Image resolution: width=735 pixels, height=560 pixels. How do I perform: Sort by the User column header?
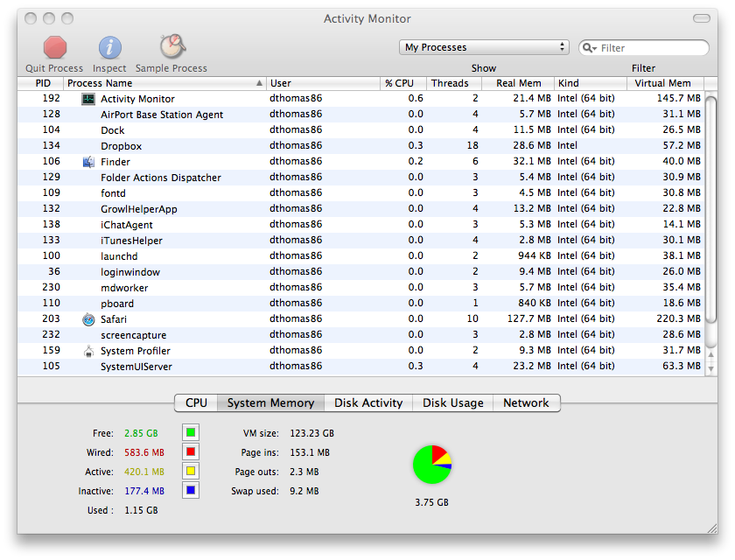(323, 83)
